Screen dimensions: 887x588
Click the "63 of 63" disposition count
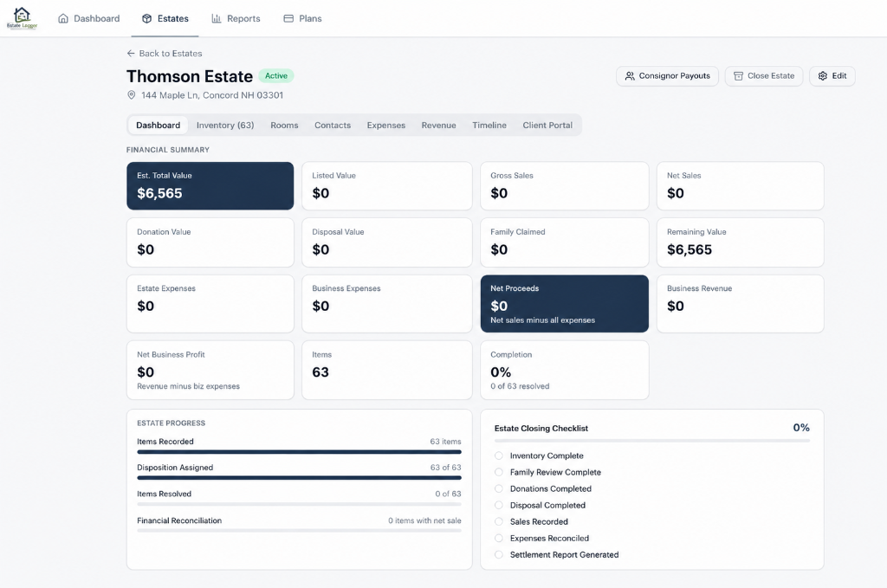[x=446, y=468]
